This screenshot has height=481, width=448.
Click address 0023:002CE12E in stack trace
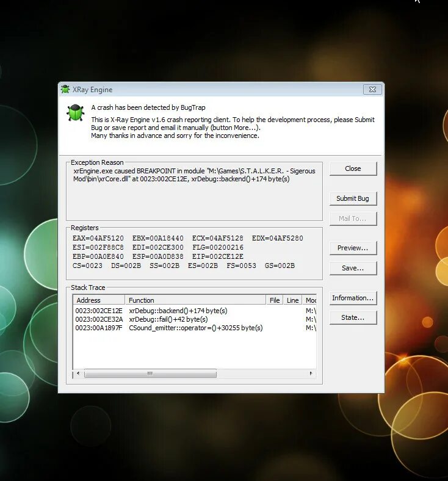click(99, 311)
